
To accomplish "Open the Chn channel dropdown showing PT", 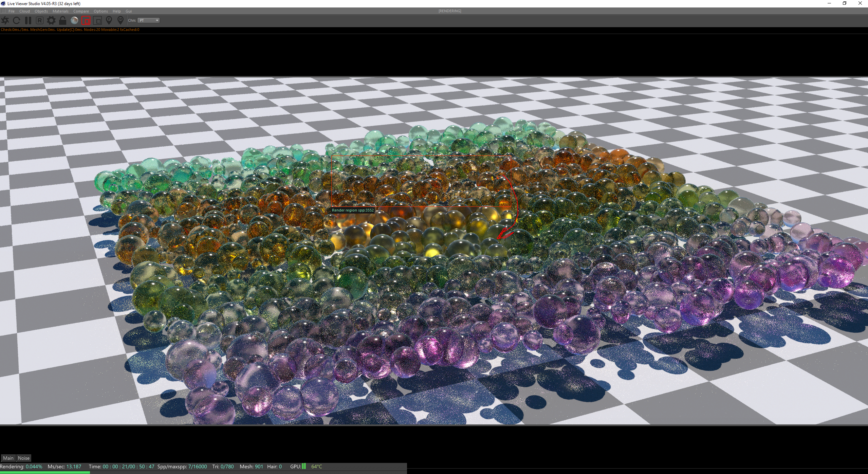I will [149, 20].
